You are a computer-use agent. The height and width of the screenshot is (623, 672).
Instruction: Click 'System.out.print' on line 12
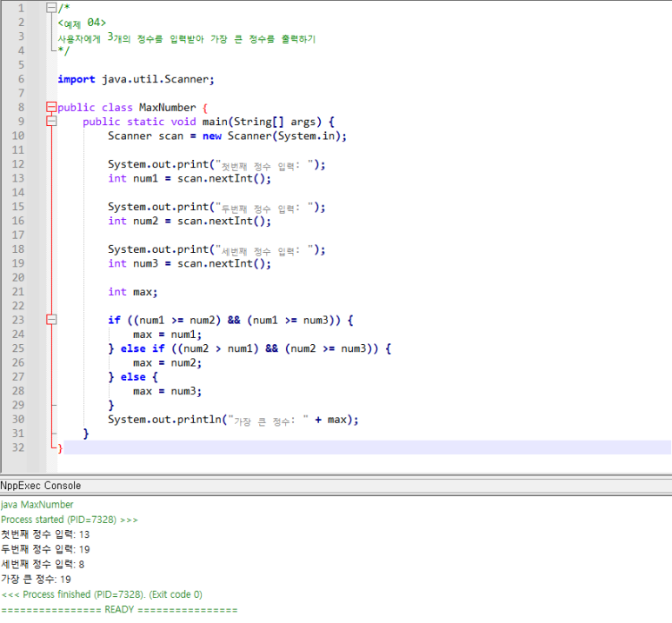pos(158,164)
